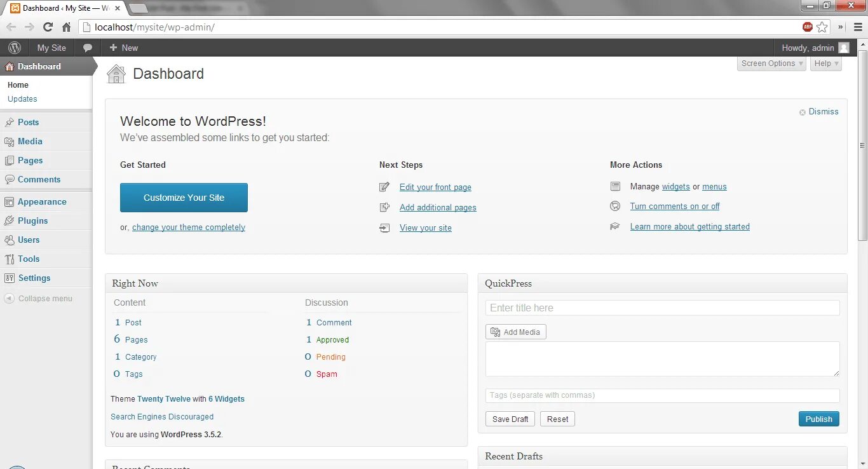The width and height of the screenshot is (868, 469).
Task: Reload the page with the refresh icon
Action: pos(48,27)
